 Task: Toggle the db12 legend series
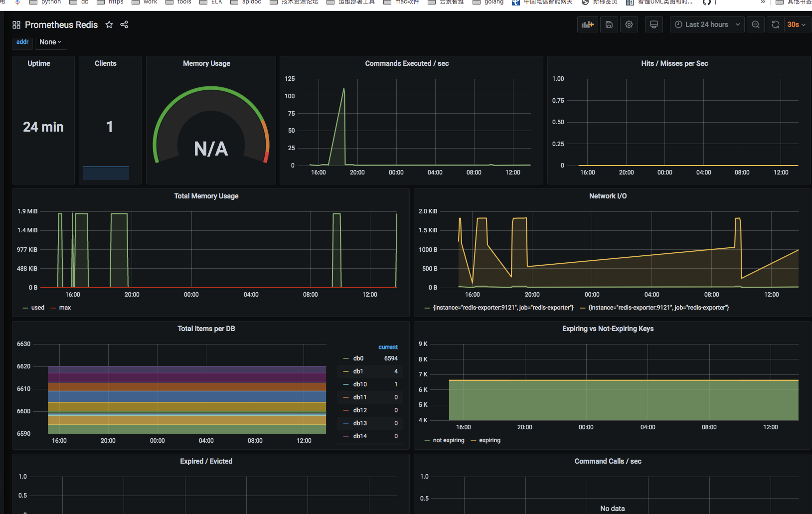[360, 410]
